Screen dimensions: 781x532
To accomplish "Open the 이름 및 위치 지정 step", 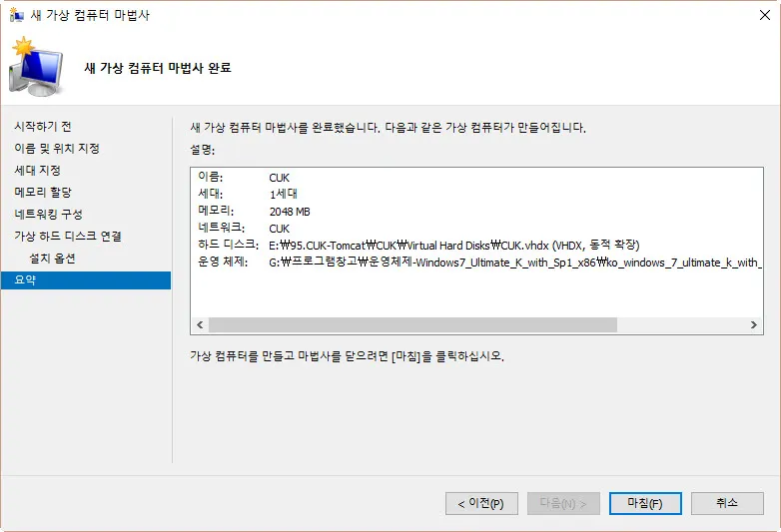I will pos(57,149).
